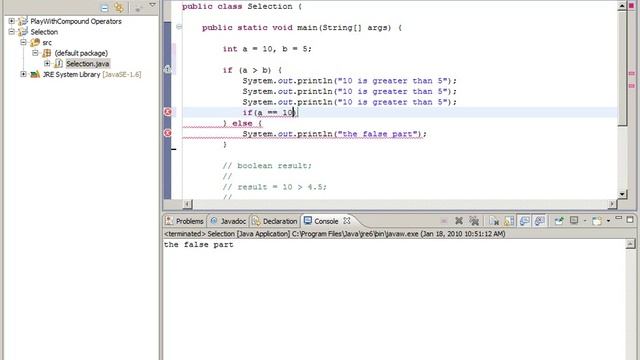Screen dimensions: 640x360
Task: Maximize the Console view panel
Action: pos(630,220)
